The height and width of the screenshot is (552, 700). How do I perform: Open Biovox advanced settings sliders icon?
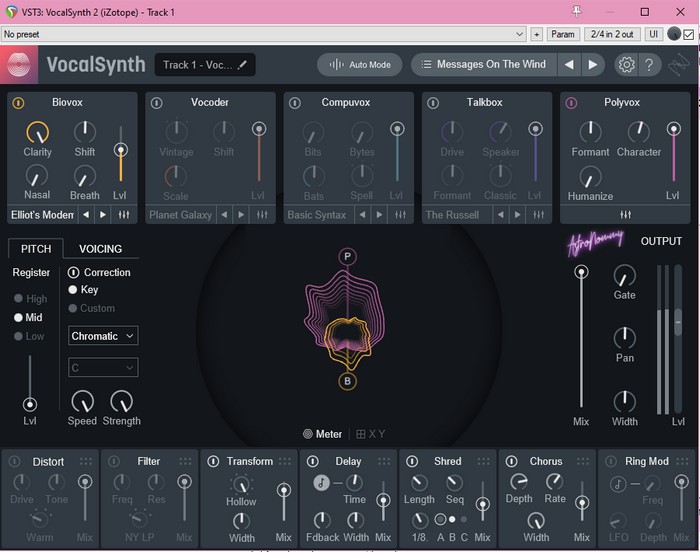[x=124, y=215]
